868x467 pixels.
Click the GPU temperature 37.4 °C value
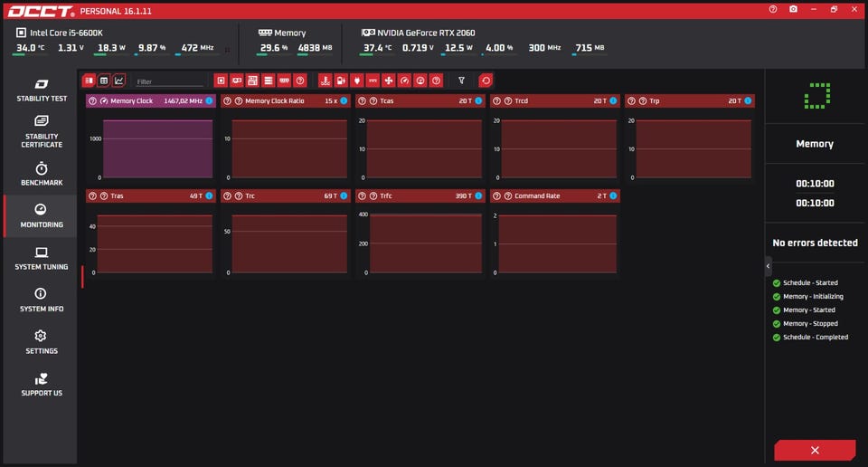[x=378, y=48]
